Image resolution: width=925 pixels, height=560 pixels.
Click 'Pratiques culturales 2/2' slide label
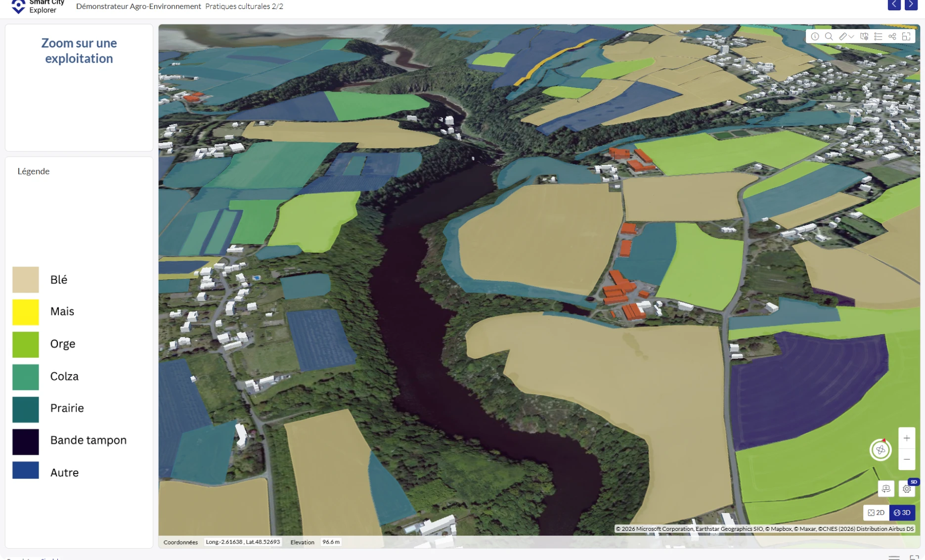click(244, 6)
